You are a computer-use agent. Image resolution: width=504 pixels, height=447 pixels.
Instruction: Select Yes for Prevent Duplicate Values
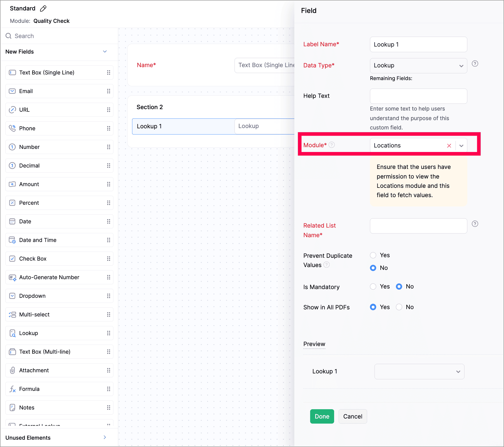pyautogui.click(x=373, y=255)
